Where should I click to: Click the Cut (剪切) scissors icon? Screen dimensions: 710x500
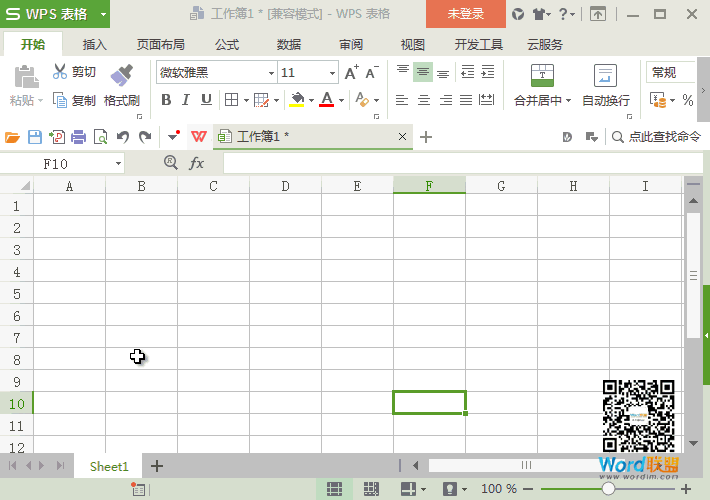click(60, 72)
